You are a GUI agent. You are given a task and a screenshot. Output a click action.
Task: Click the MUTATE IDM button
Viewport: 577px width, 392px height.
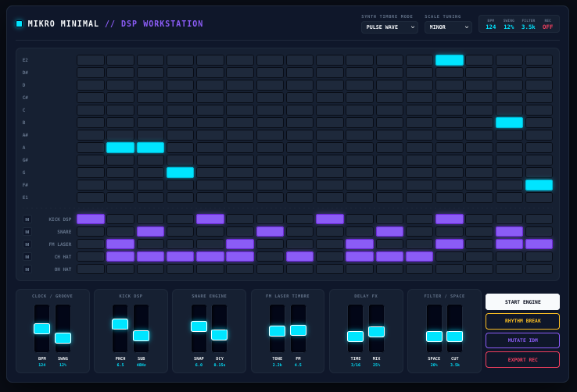522,340
